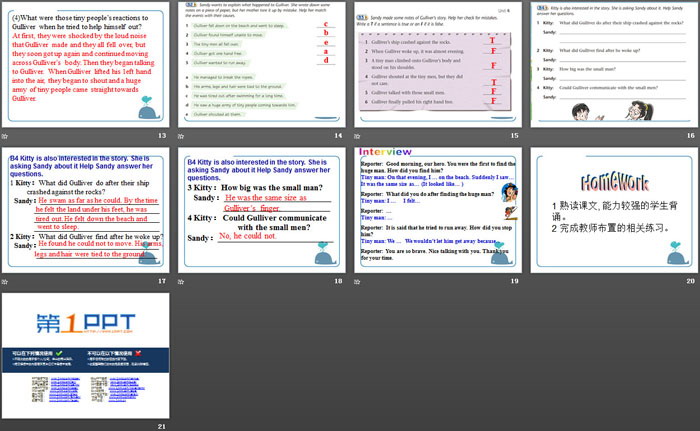Select slide 18 with questions 3 and 4
Screen dimensions: 700x431
coord(262,210)
